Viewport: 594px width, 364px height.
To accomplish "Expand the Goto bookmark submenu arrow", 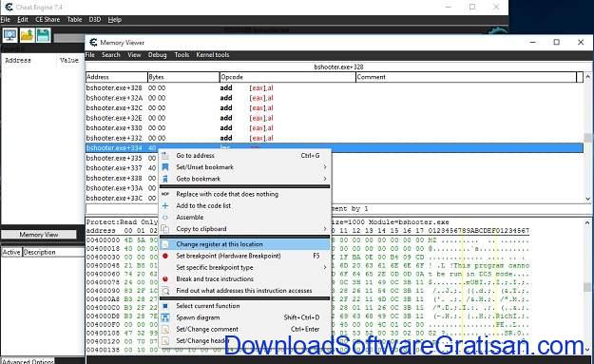I will (x=325, y=179).
